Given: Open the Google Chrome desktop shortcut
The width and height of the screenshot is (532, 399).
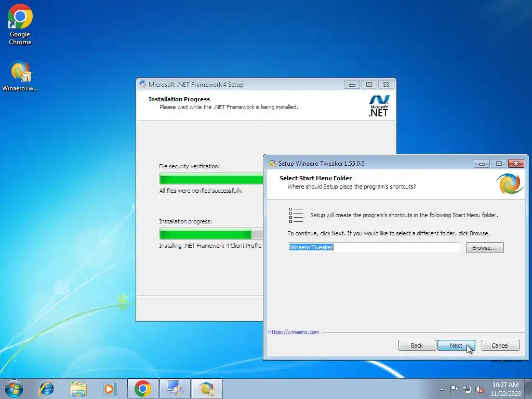Looking at the screenshot, I should tap(20, 24).
